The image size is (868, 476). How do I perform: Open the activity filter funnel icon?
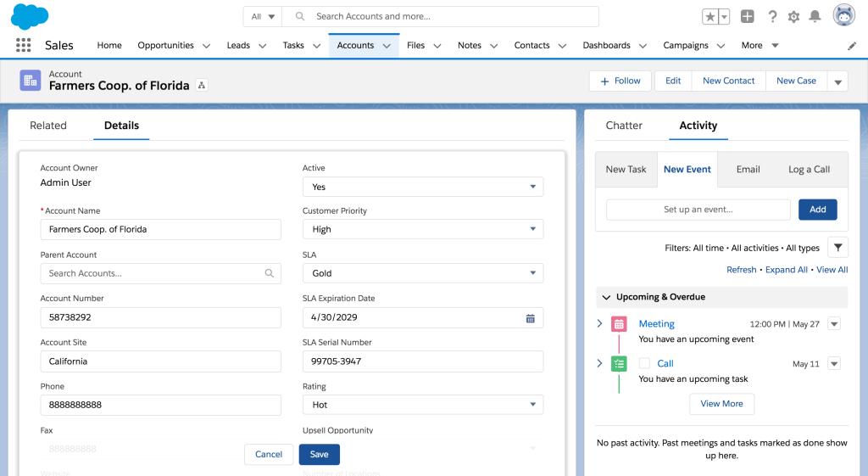click(837, 248)
